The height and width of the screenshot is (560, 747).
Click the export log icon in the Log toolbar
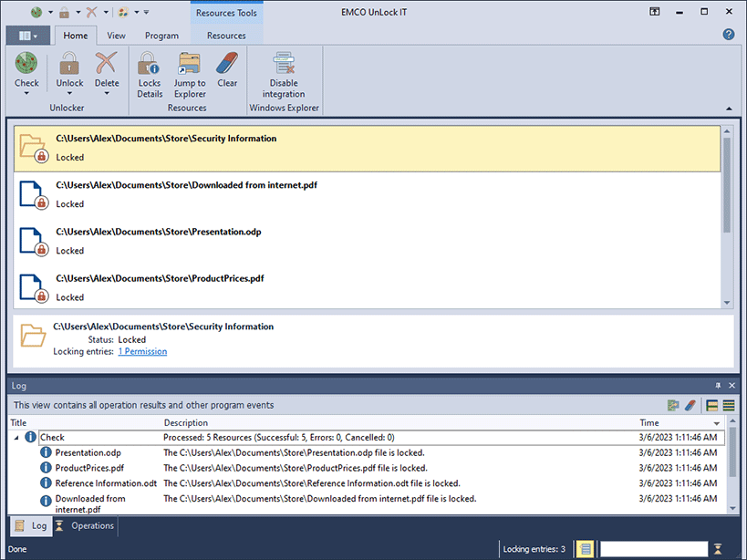tap(674, 405)
